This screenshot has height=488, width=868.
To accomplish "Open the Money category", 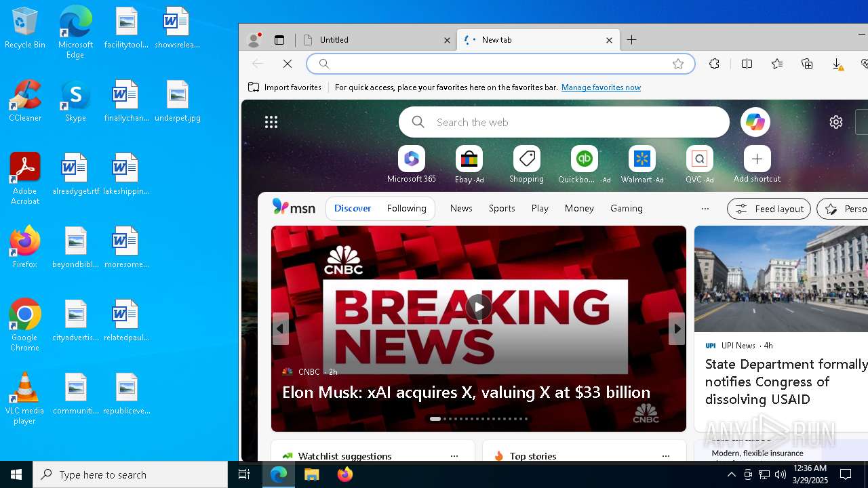I will point(579,208).
